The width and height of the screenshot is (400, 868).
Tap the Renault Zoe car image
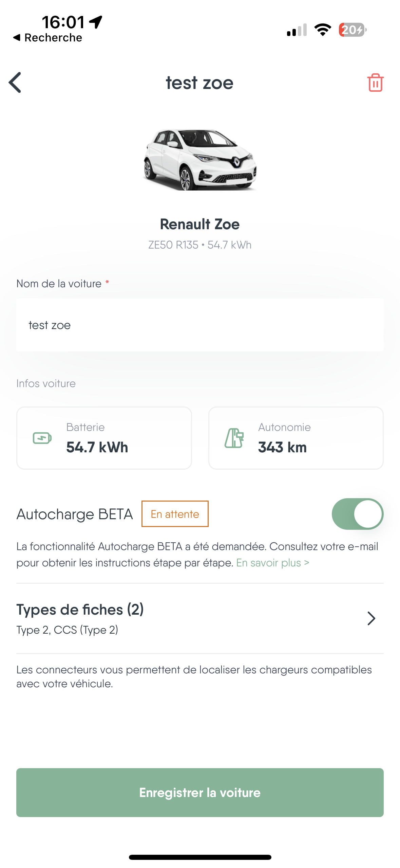200,160
